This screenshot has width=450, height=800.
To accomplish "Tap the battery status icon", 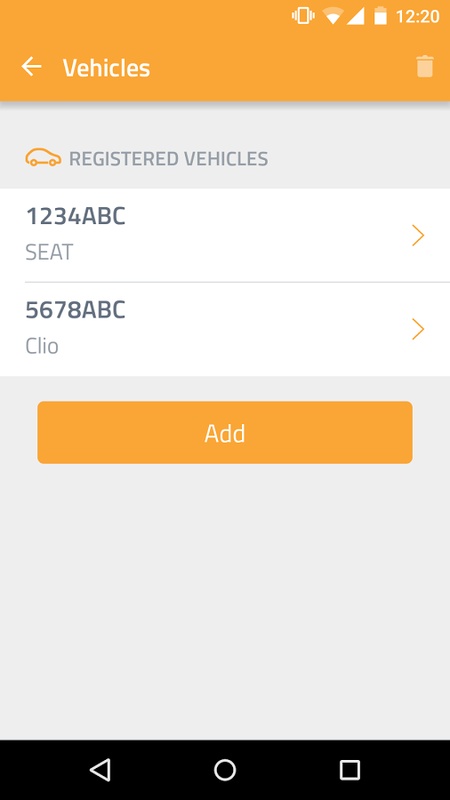I will pyautogui.click(x=381, y=16).
